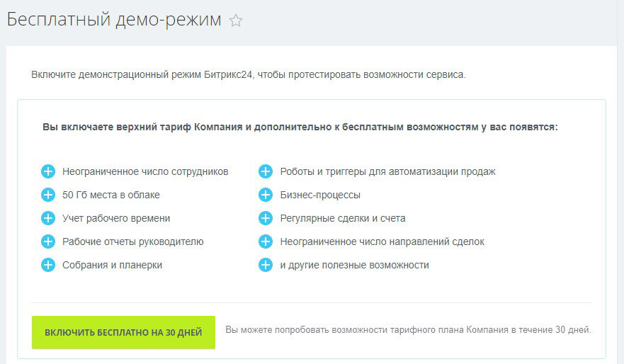This screenshot has height=364, width=624.
Task: Click the text Рабочие отчеты руководителю
Action: click(x=133, y=241)
